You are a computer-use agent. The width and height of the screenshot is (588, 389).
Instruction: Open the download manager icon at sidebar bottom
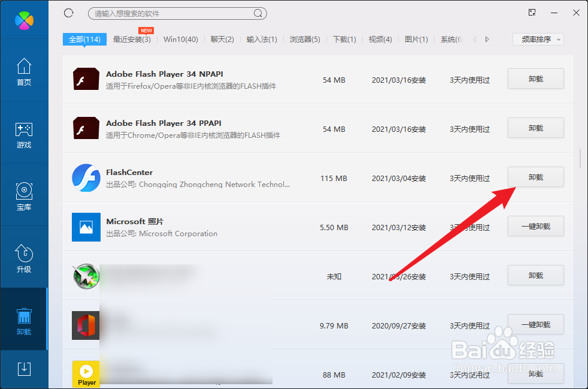tap(25, 369)
